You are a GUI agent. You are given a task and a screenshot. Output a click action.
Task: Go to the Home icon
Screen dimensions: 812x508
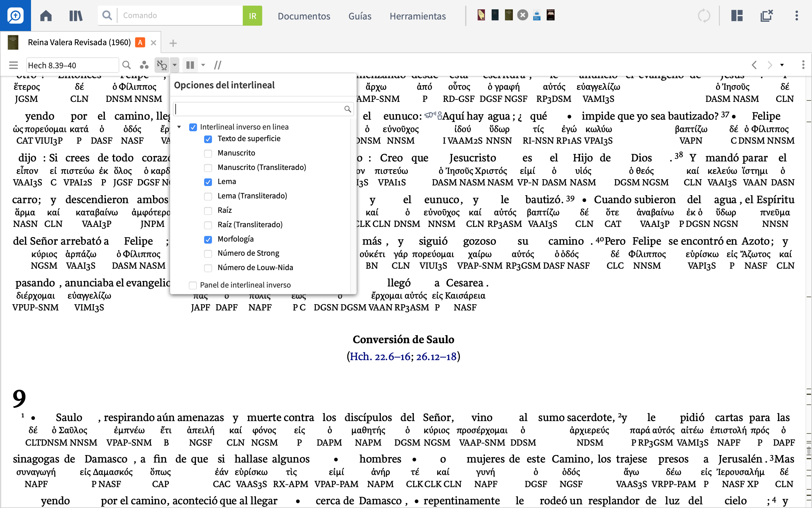pos(46,16)
